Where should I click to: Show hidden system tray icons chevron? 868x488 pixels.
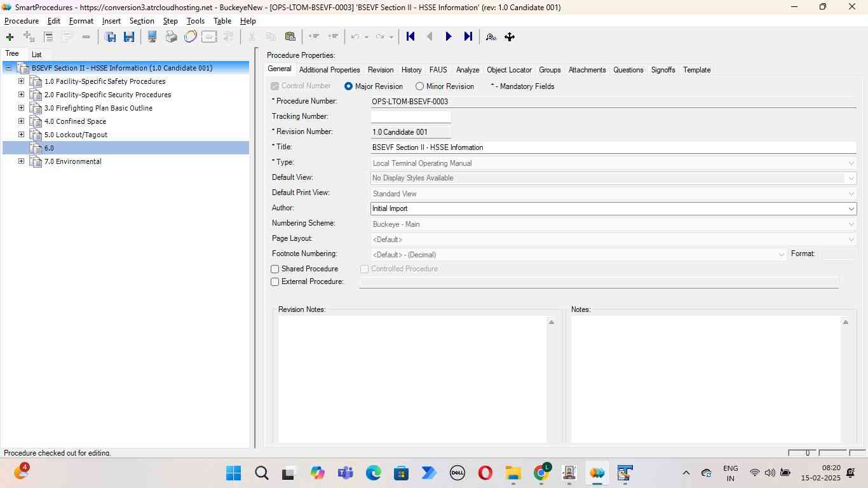pos(686,473)
